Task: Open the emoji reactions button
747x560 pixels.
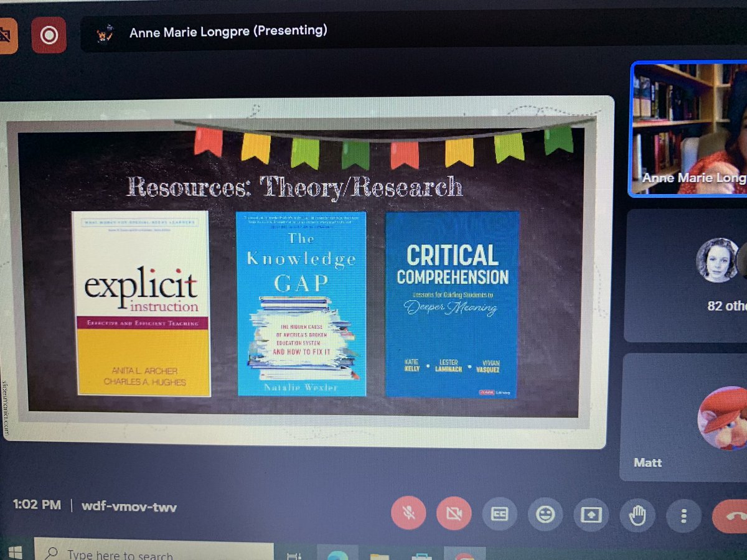Action: point(545,515)
